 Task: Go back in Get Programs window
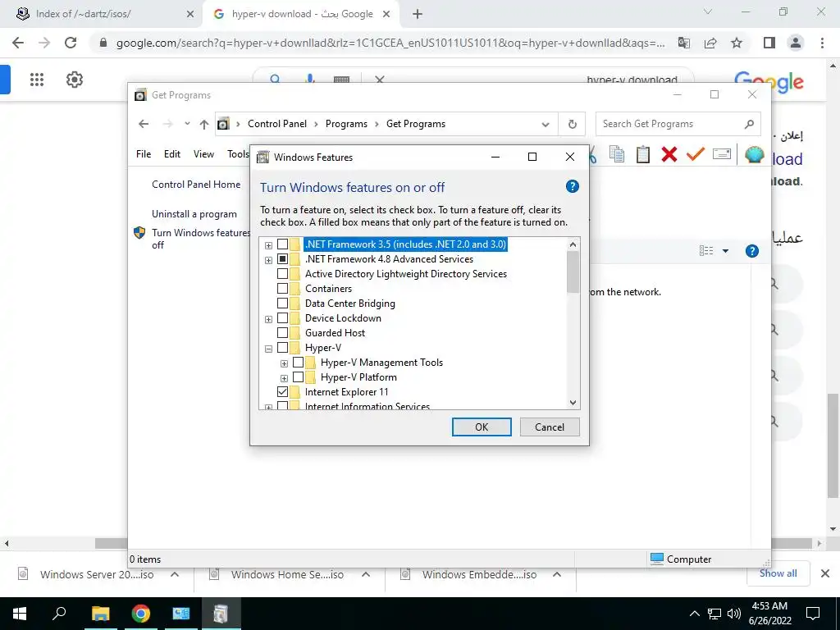point(143,125)
